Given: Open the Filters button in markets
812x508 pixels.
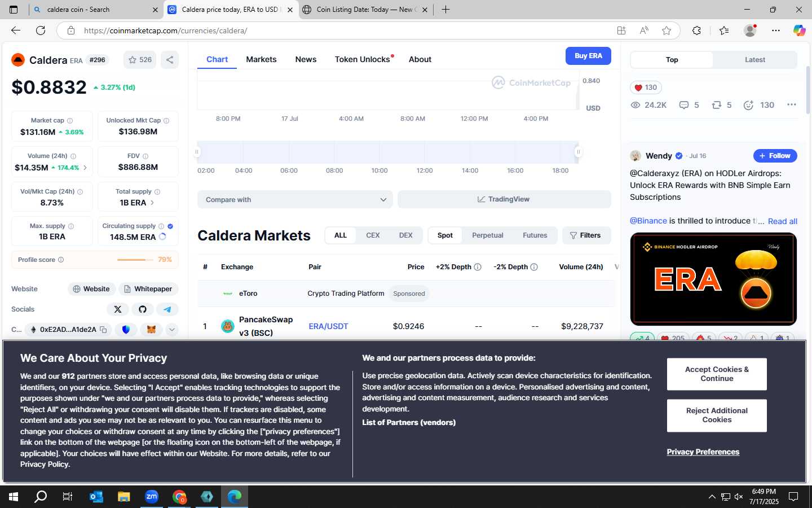Looking at the screenshot, I should 586,235.
